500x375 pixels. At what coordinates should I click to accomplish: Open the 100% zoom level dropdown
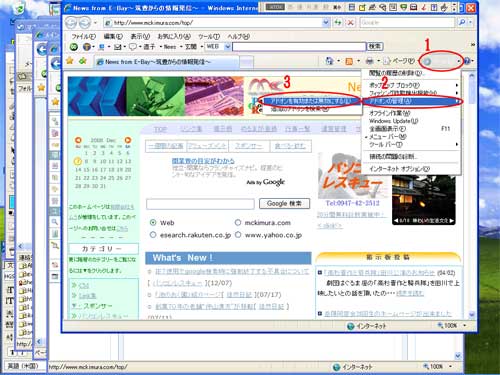[x=464, y=325]
